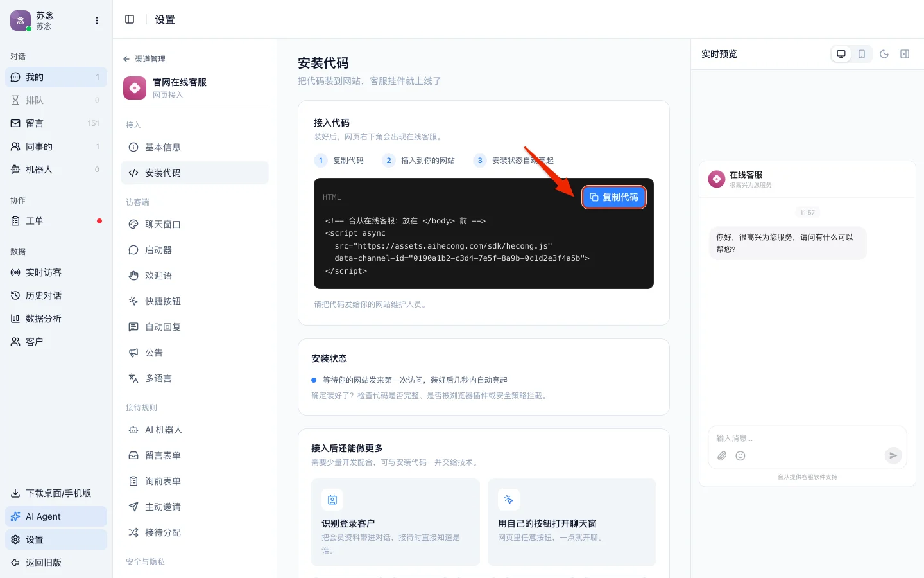924x578 pixels.
Task: Open 工单 tickets
Action: (56, 221)
